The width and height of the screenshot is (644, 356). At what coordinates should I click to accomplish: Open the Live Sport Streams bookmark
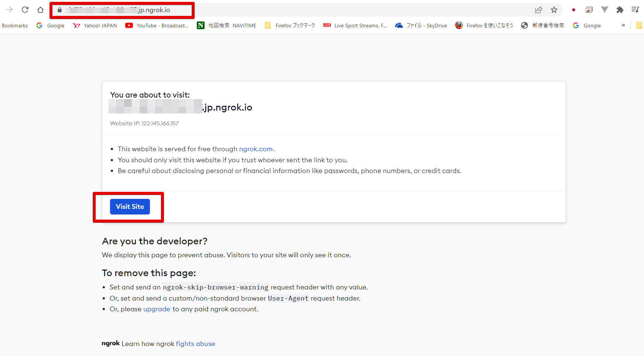(354, 25)
